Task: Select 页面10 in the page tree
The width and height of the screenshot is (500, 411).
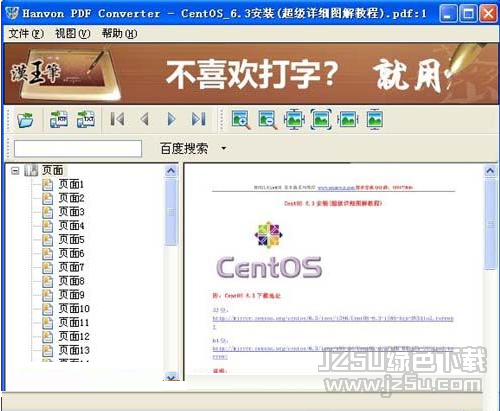Action: pos(74,309)
